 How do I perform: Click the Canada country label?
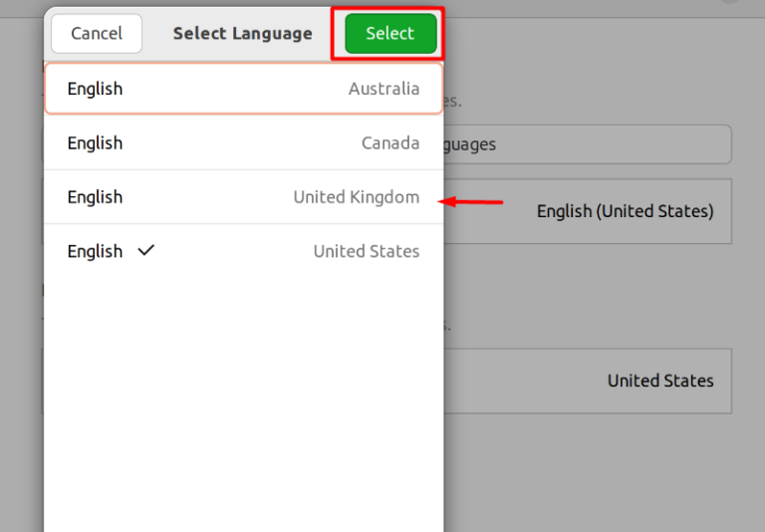pos(390,143)
